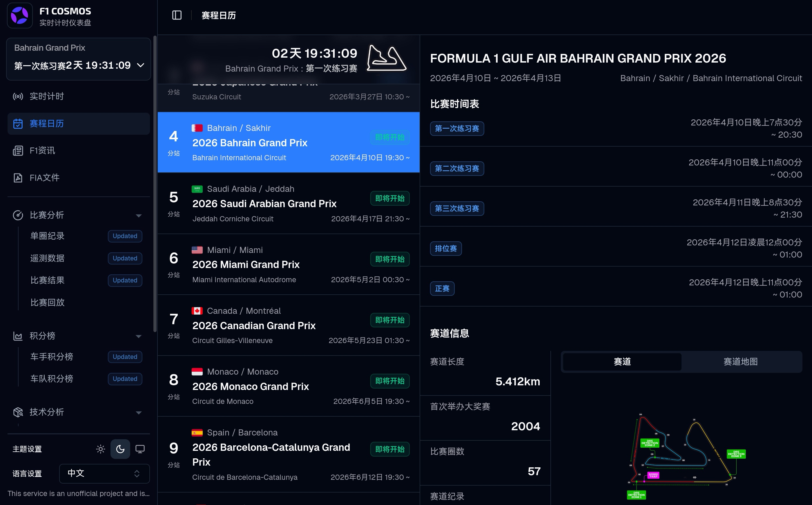Select 2026 Saudi Arabian Grand Prix row

click(x=289, y=203)
